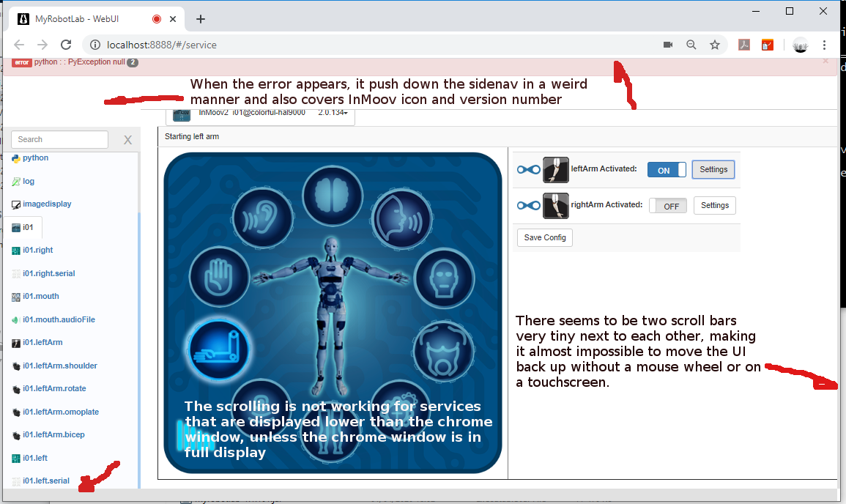
Task: Click the orange extension icon
Action: pos(767,45)
